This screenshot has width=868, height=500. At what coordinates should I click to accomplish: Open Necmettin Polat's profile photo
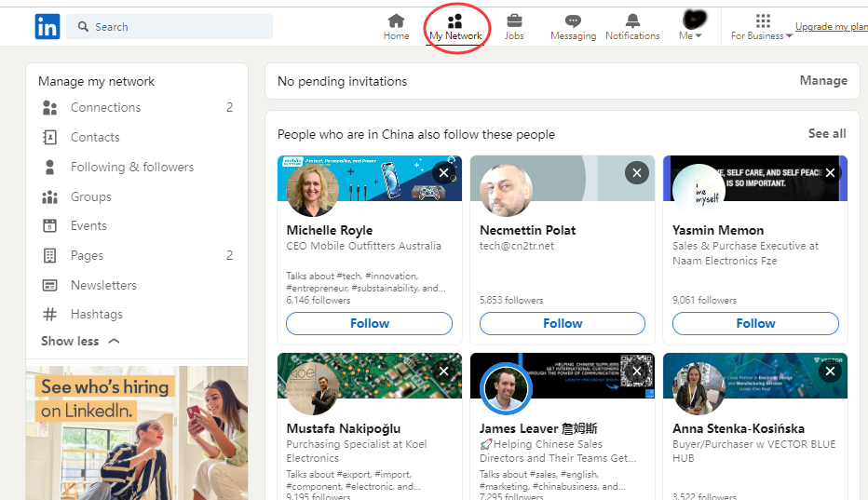pyautogui.click(x=506, y=191)
